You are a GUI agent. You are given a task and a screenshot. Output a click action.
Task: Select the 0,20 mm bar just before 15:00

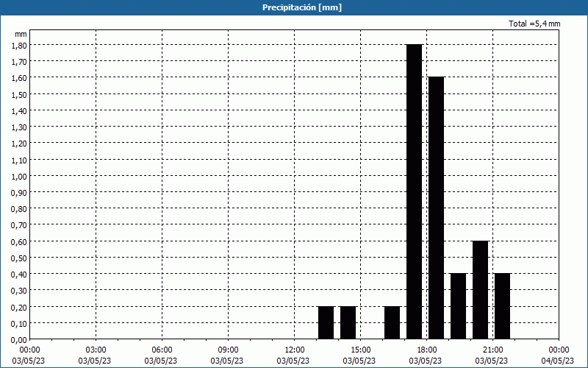pos(348,322)
